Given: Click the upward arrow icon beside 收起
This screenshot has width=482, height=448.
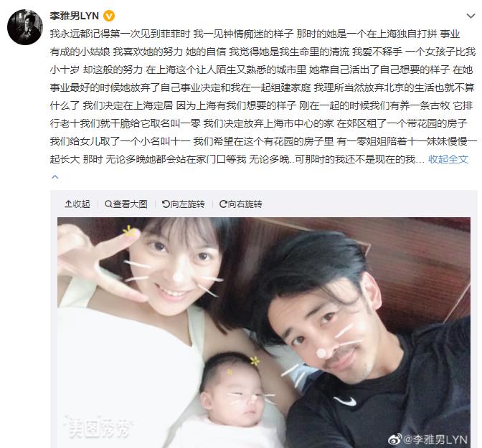Looking at the screenshot, I should click(x=68, y=204).
